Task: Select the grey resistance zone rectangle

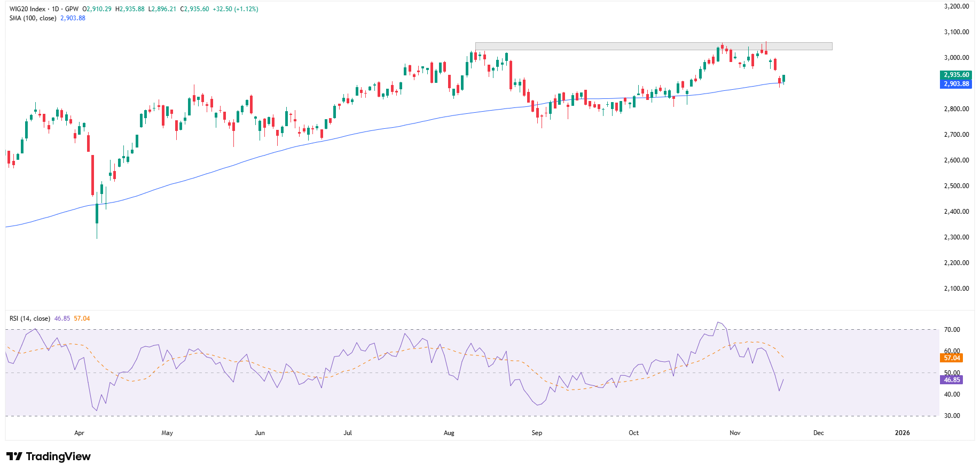Action: tap(653, 46)
